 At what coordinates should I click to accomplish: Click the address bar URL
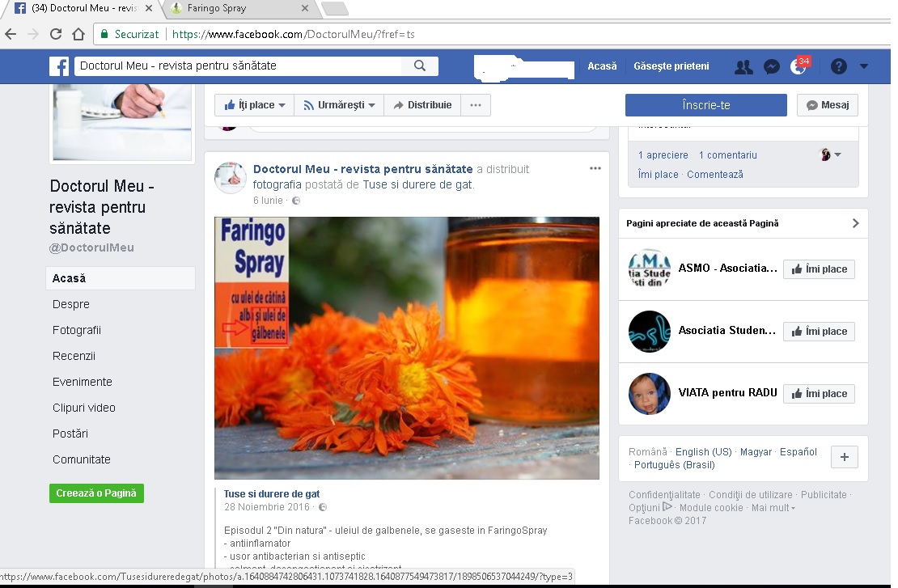293,34
